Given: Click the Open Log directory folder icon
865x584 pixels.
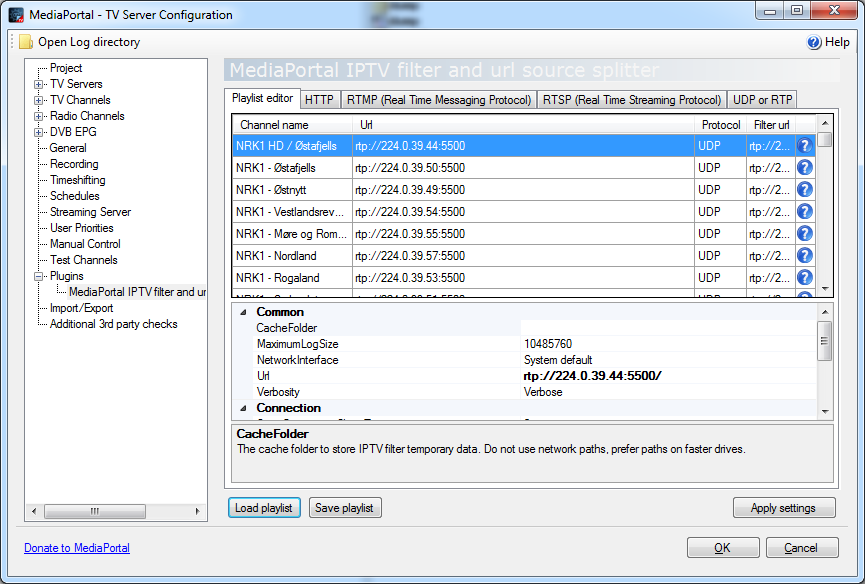Looking at the screenshot, I should click(26, 42).
